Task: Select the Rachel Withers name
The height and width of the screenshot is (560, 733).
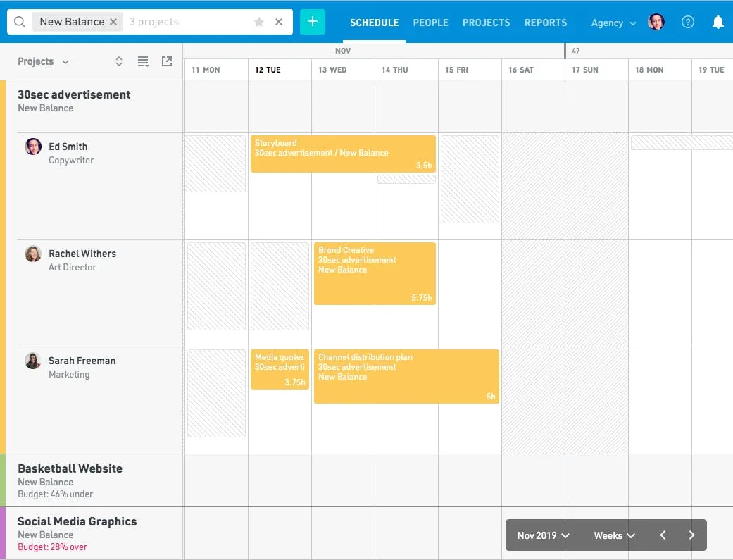Action: [82, 254]
